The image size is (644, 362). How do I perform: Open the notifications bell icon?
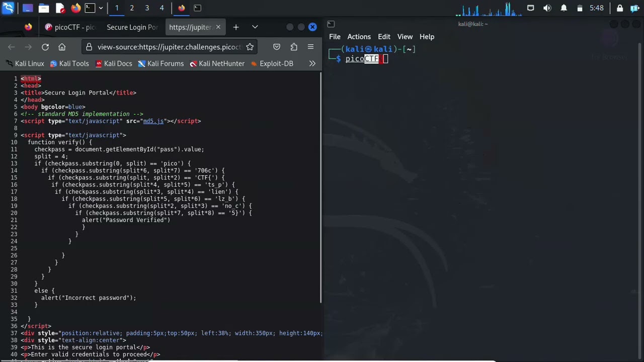(564, 8)
